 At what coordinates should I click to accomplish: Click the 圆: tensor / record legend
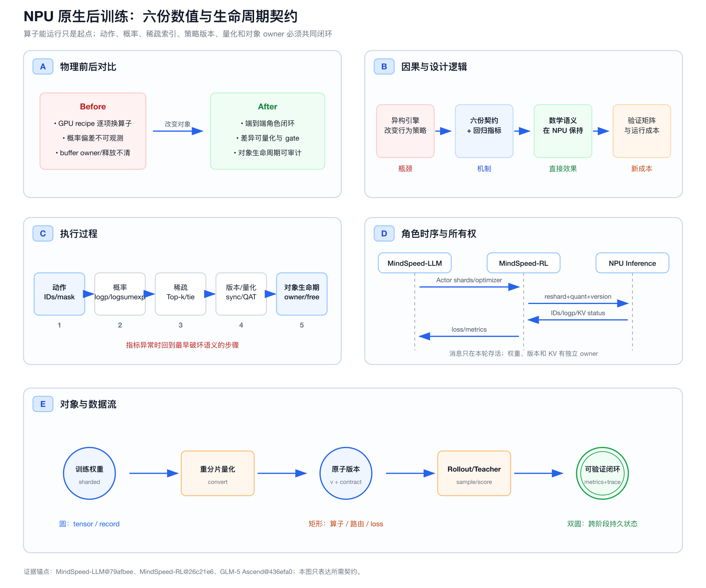point(89,524)
